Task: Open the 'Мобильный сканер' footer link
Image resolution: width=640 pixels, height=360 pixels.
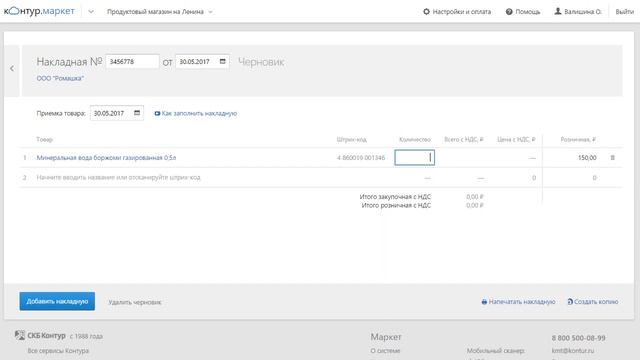Action: (x=496, y=351)
